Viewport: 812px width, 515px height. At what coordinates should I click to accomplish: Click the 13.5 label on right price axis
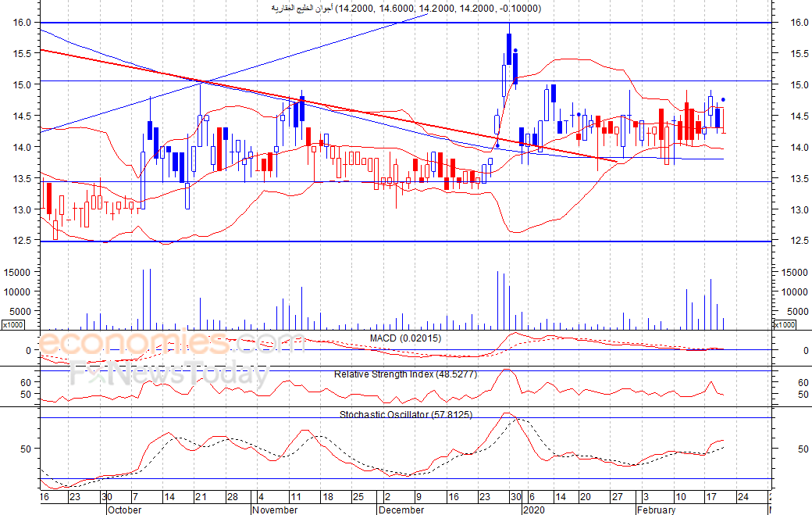(800, 179)
